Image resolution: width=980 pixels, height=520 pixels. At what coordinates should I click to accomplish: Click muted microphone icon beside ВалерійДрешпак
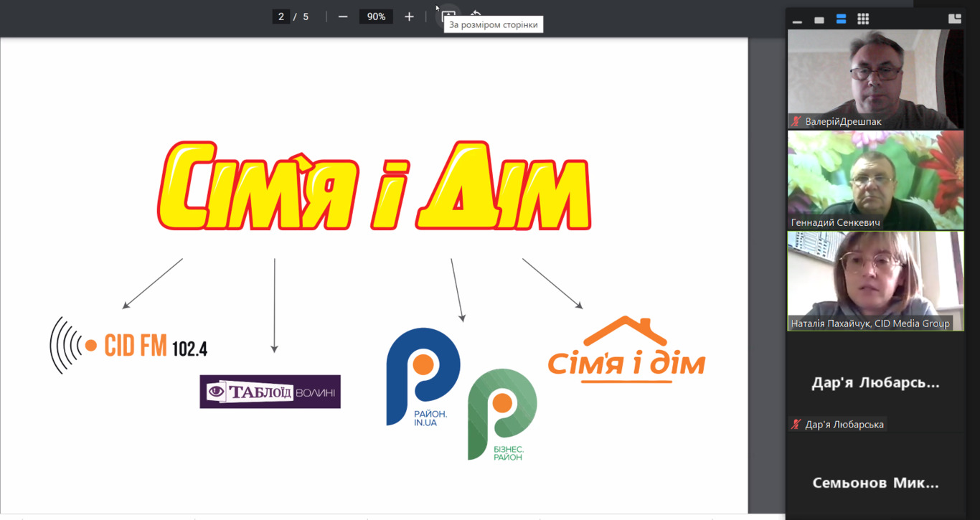(796, 122)
